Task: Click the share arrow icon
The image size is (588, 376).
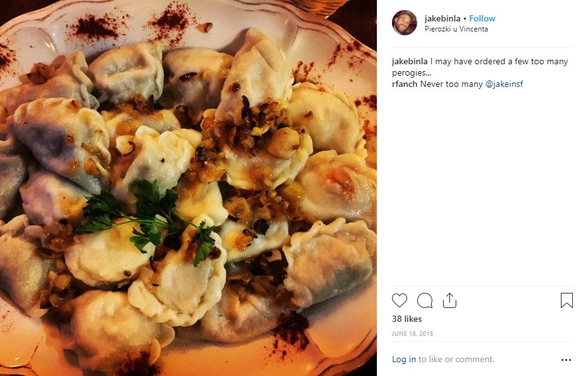Action: click(x=449, y=300)
